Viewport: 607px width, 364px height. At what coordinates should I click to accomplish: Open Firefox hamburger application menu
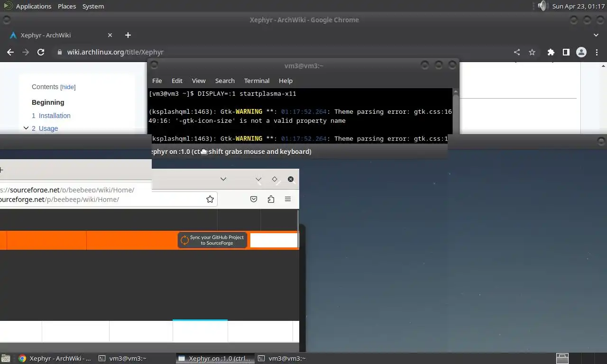pos(288,200)
